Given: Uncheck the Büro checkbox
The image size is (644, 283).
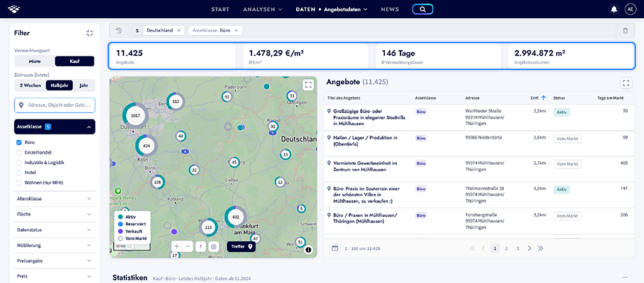Looking at the screenshot, I should pyautogui.click(x=19, y=143).
